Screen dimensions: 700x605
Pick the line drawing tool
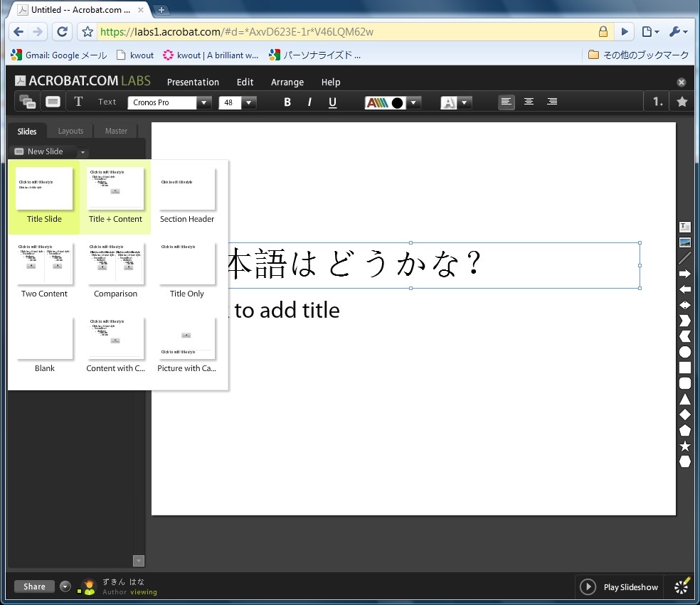(x=684, y=257)
